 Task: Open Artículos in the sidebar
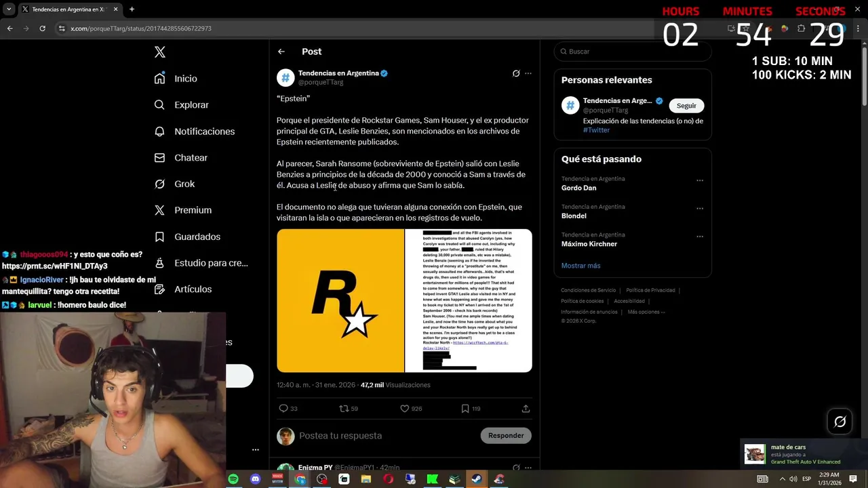pos(183,289)
